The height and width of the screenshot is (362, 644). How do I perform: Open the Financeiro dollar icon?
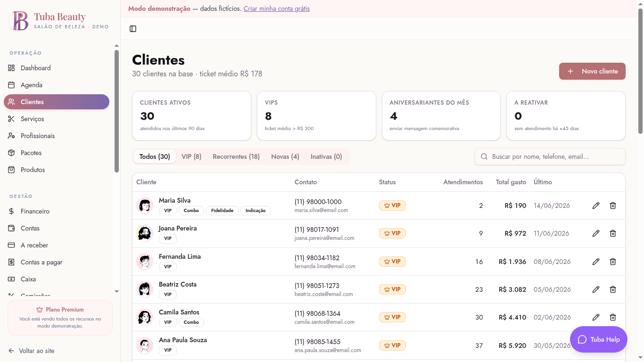point(11,211)
